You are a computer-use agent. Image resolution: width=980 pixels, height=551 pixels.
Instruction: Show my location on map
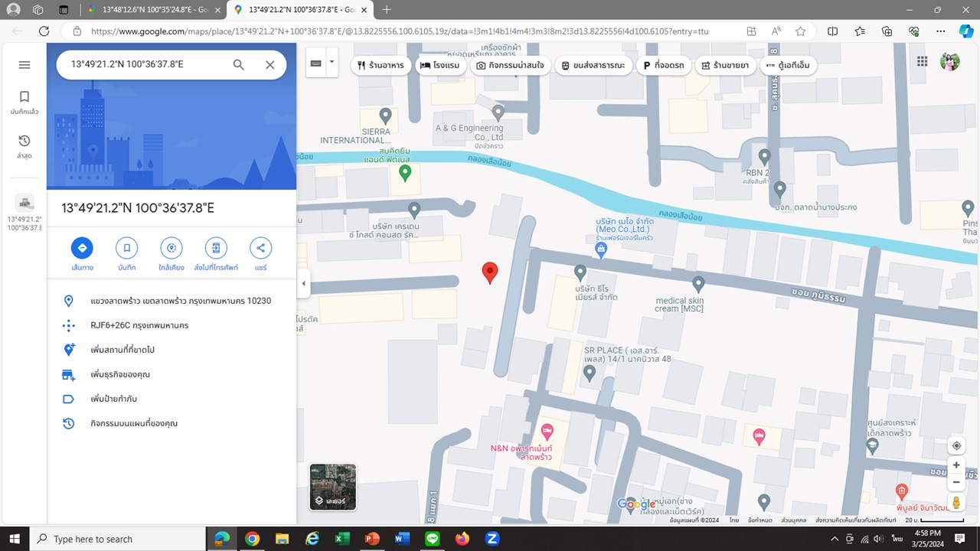coord(956,445)
